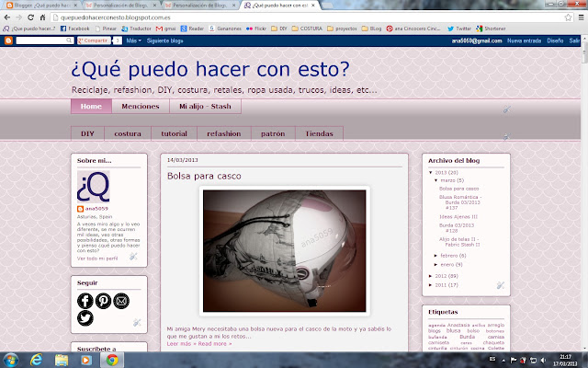Open the Flickr bookmark
Image resolution: width=588 pixels, height=368 pixels.
256,29
